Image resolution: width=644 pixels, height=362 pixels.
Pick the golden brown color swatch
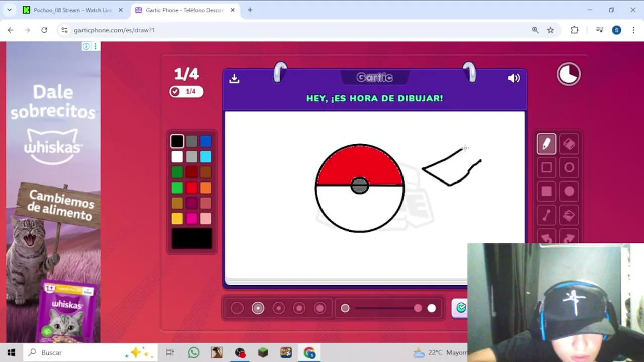(177, 203)
